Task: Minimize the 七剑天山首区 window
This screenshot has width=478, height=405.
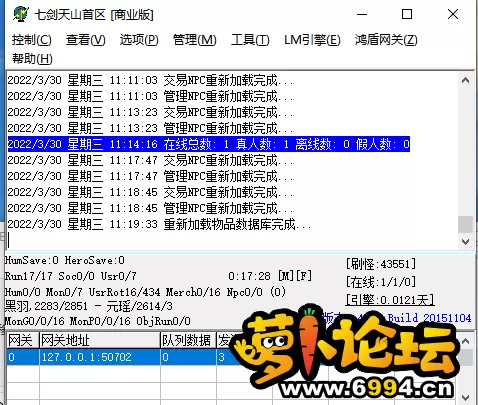Action: tap(362, 14)
